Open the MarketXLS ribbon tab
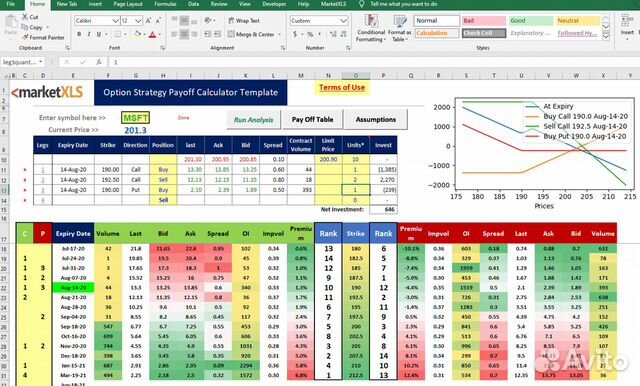Viewport: 640px width, 386px height. (333, 4)
